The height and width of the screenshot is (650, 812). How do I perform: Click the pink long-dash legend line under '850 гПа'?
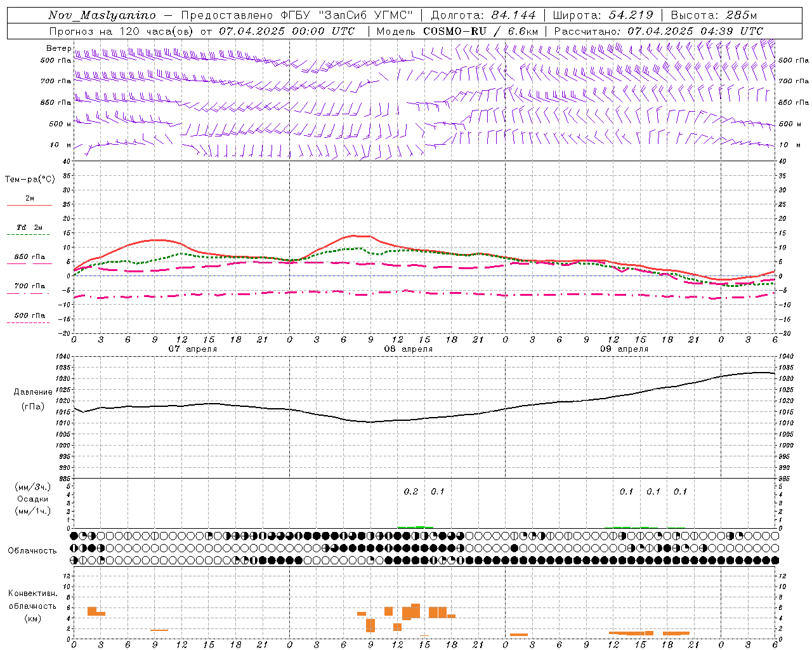29,264
